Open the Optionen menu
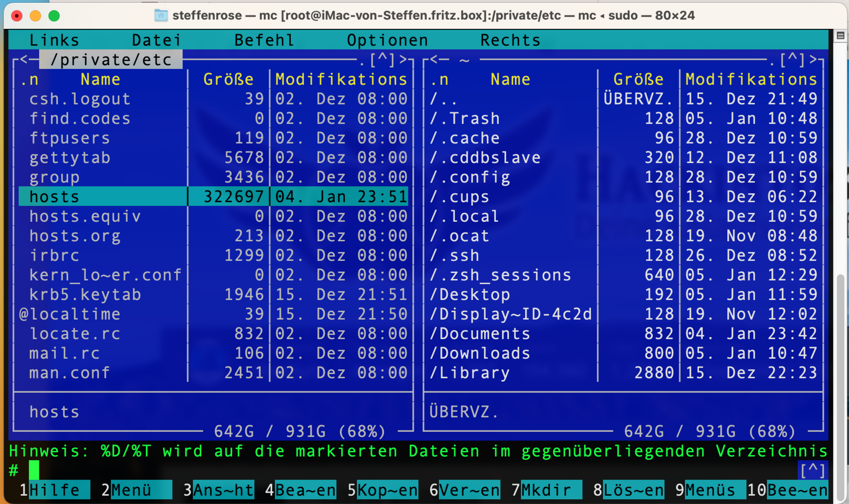 click(387, 40)
